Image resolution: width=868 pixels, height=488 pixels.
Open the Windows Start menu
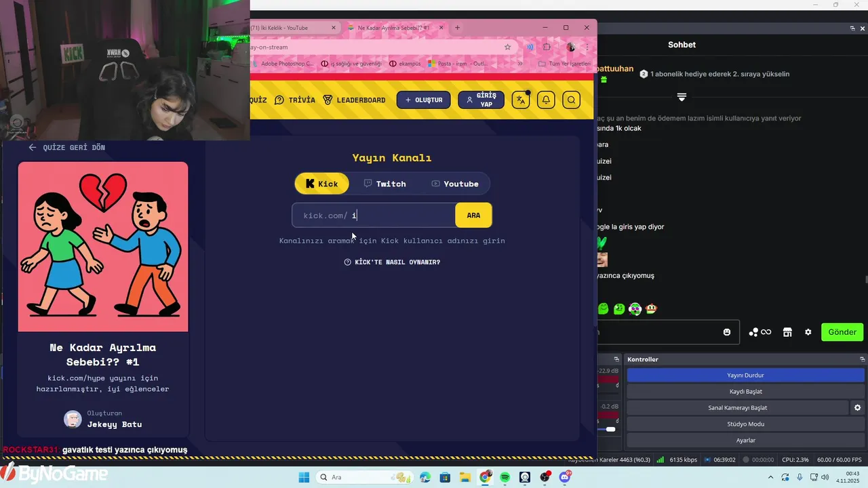point(304,477)
